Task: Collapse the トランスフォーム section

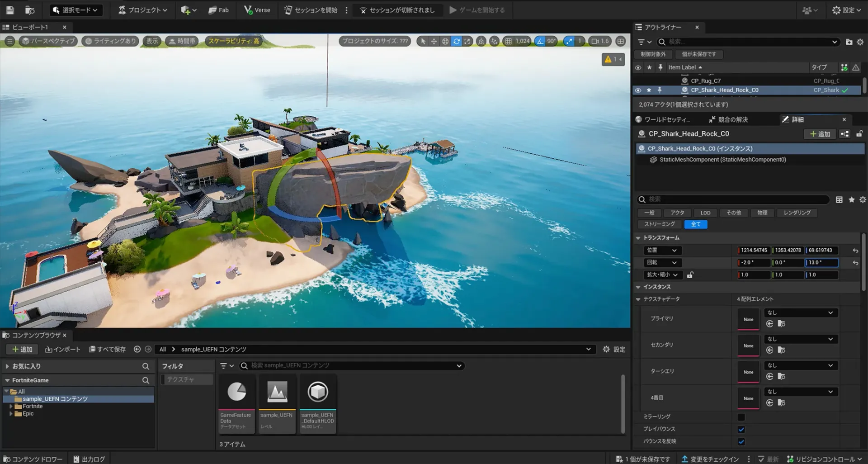Action: tap(638, 238)
